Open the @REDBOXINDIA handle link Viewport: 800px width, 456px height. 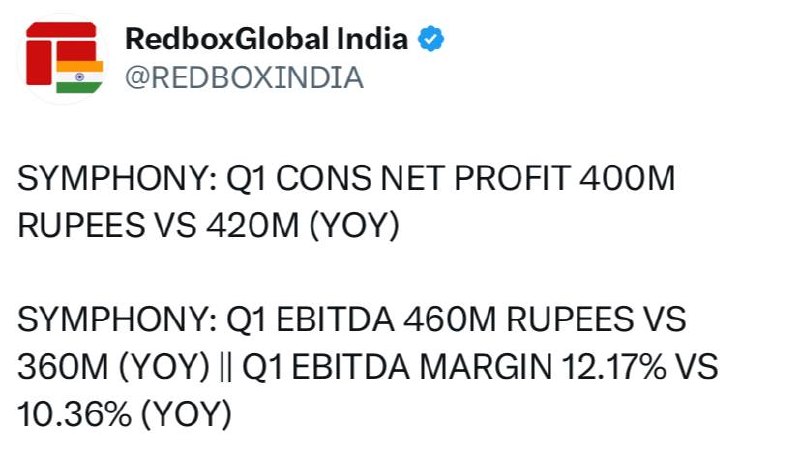pos(244,78)
